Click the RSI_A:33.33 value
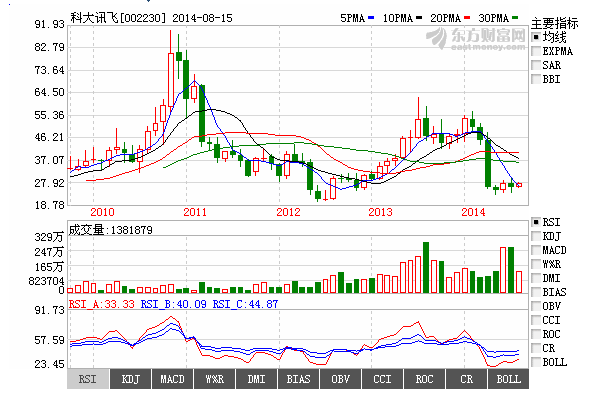 pos(101,304)
